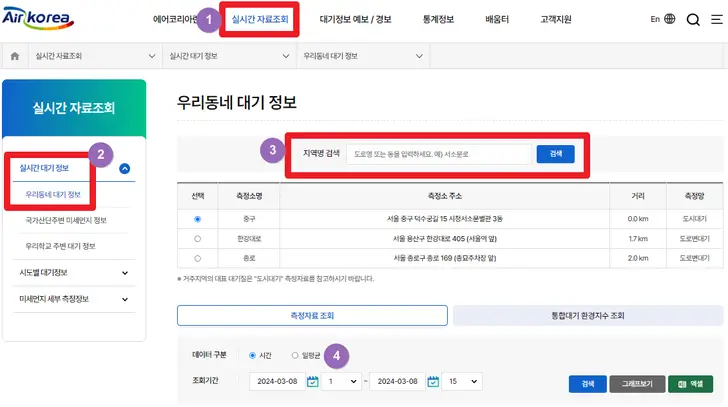Image resolution: width=728 pixels, height=407 pixels.
Task: Open the 실시간 자료조회 breadcrumb dropdown
Action: click(x=95, y=56)
